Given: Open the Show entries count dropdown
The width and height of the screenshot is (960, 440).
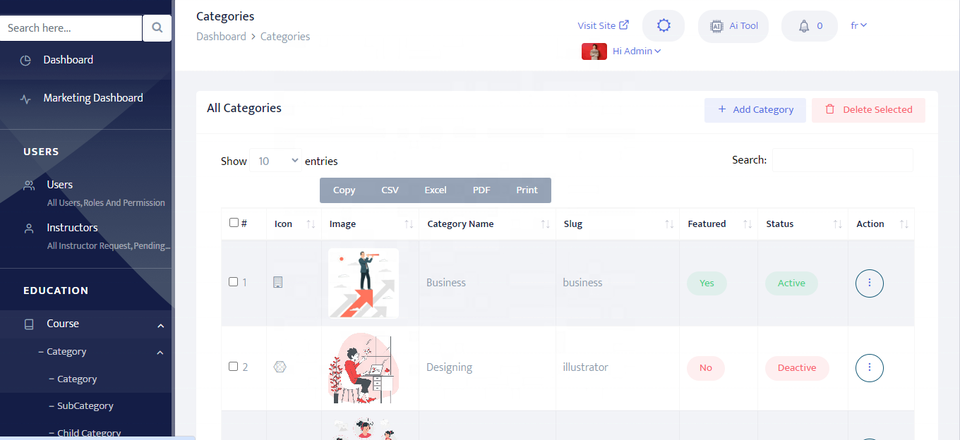Looking at the screenshot, I should (276, 161).
